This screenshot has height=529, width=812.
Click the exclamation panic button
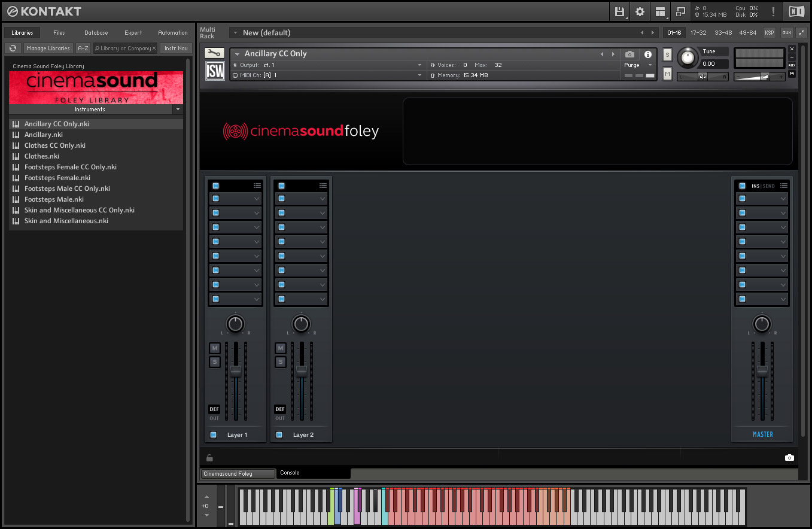pos(773,11)
